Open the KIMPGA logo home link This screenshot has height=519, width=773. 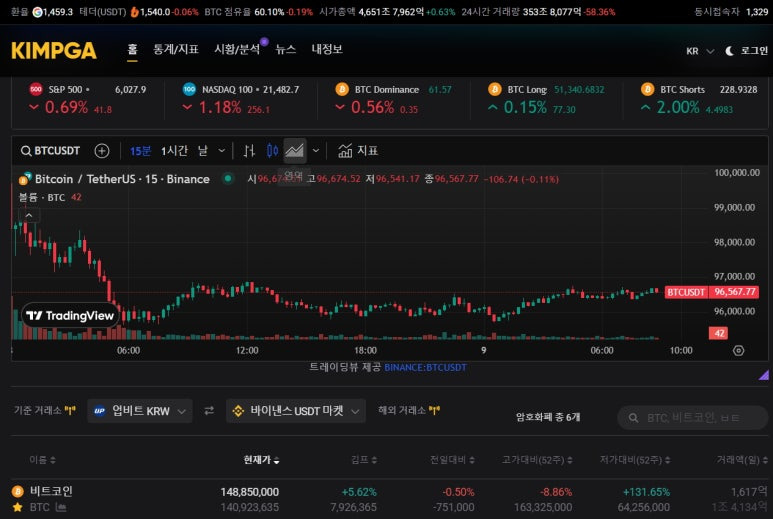click(x=54, y=51)
